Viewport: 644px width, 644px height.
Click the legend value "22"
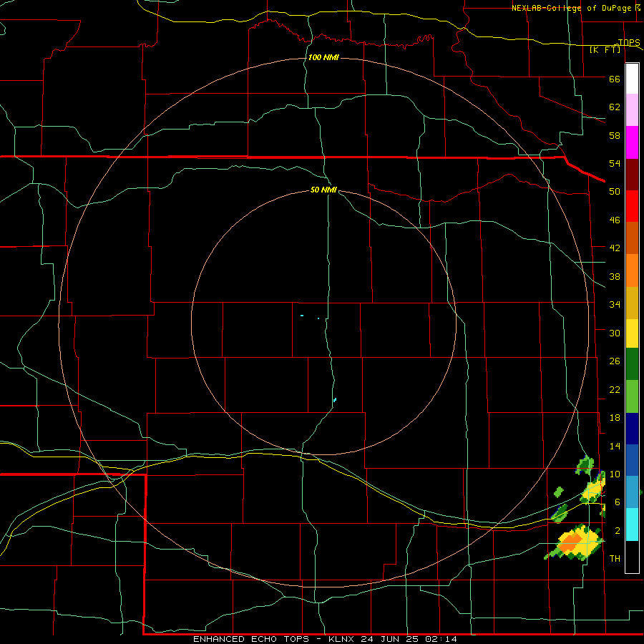pos(615,389)
